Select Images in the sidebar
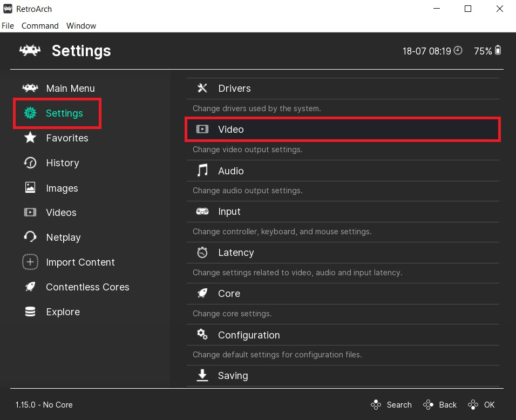 62,188
